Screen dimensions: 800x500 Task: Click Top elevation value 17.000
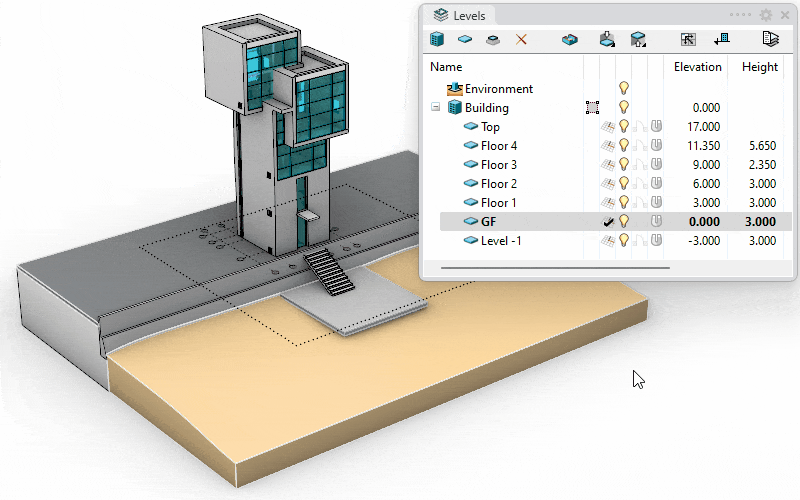point(704,127)
